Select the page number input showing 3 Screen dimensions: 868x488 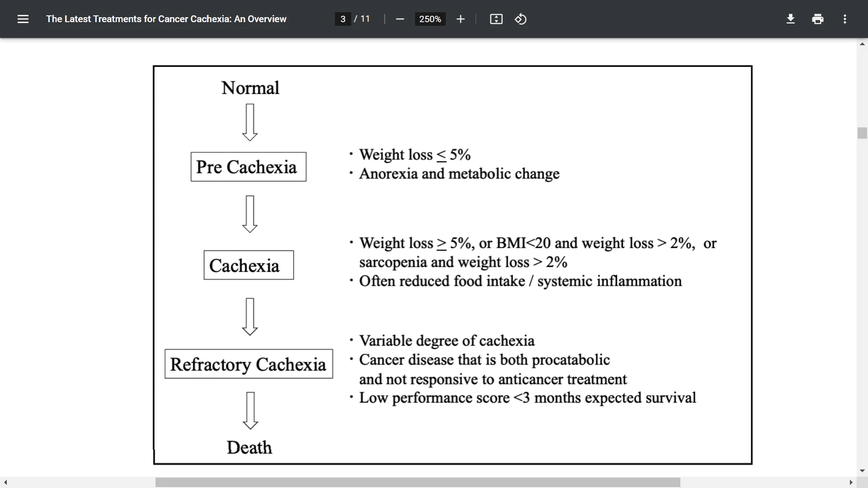tap(342, 19)
